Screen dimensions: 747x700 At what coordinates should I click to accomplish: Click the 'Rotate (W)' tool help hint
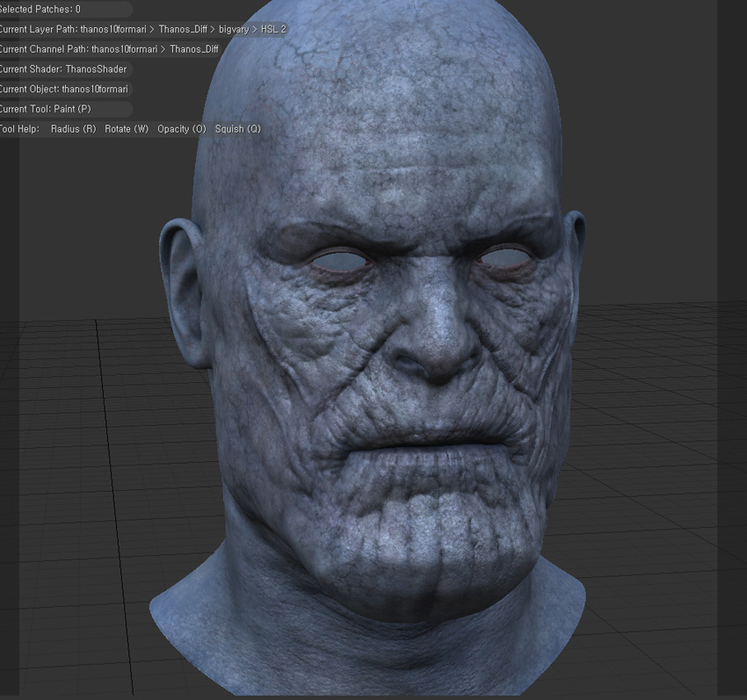tap(127, 129)
